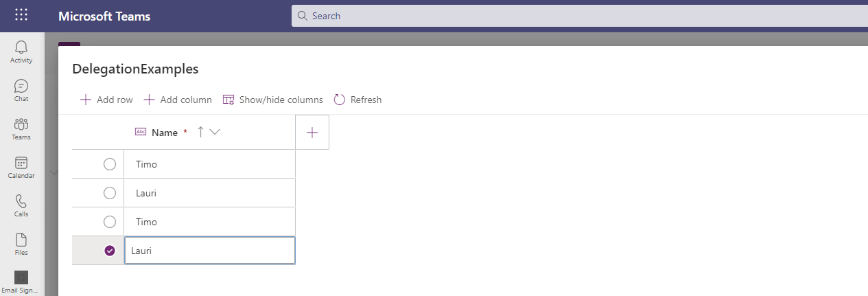
Task: Deselect the checked Lauri row
Action: click(x=109, y=251)
